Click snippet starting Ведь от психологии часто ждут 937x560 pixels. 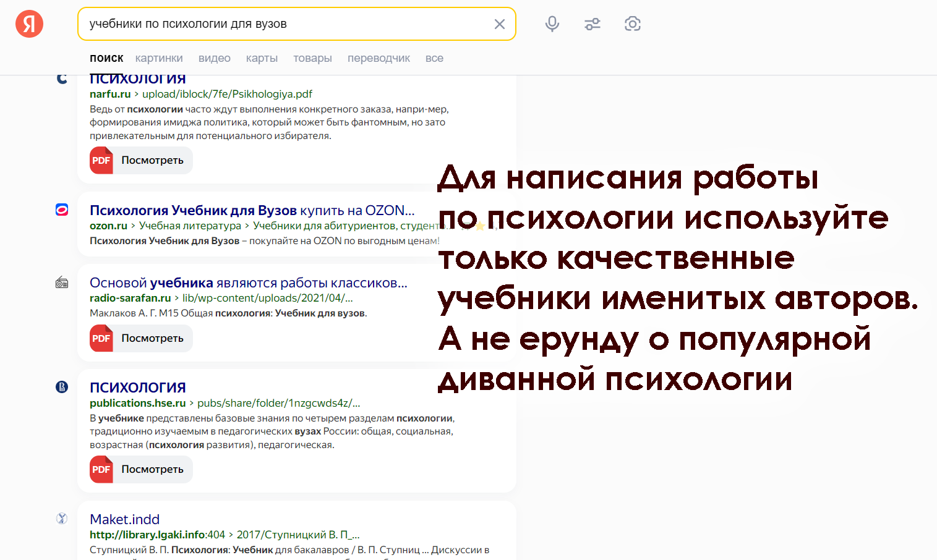click(269, 122)
